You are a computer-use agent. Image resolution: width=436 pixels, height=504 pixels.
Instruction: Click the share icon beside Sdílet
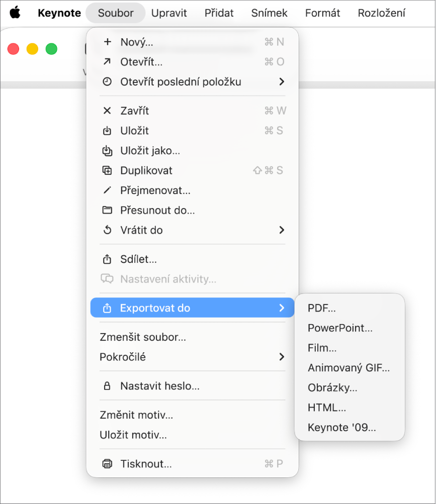pos(107,259)
